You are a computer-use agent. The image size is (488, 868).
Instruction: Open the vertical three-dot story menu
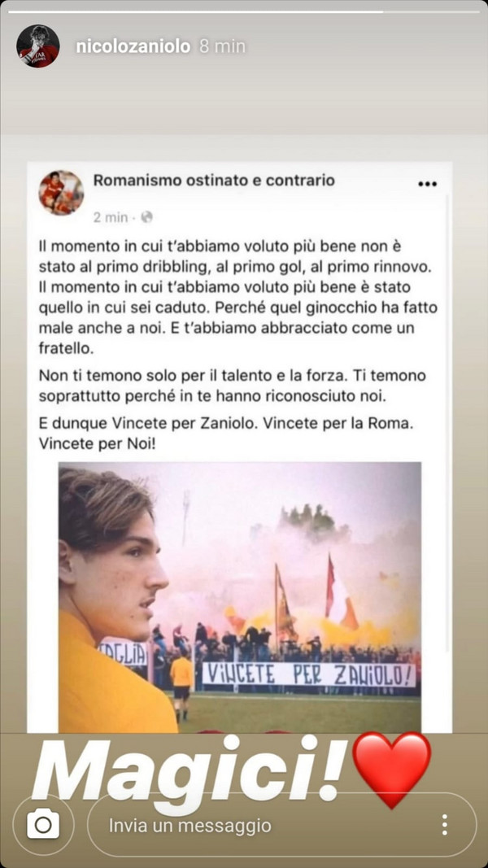(x=444, y=825)
